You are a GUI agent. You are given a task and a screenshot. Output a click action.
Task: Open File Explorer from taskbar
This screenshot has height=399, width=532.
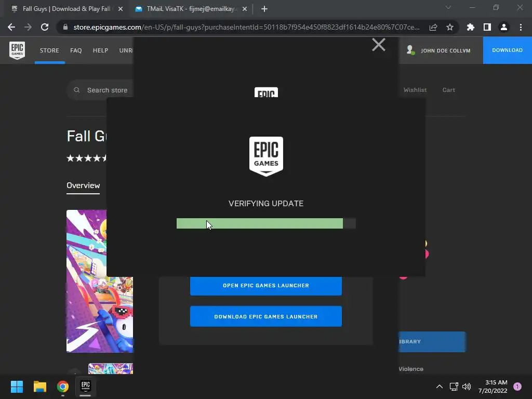click(39, 387)
